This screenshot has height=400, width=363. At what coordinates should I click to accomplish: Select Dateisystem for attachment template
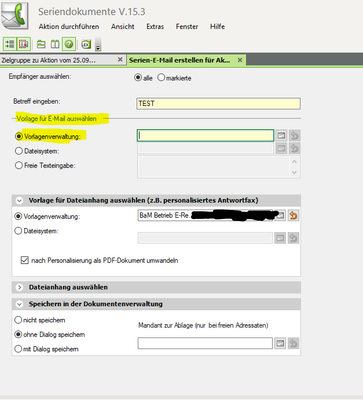click(x=18, y=231)
